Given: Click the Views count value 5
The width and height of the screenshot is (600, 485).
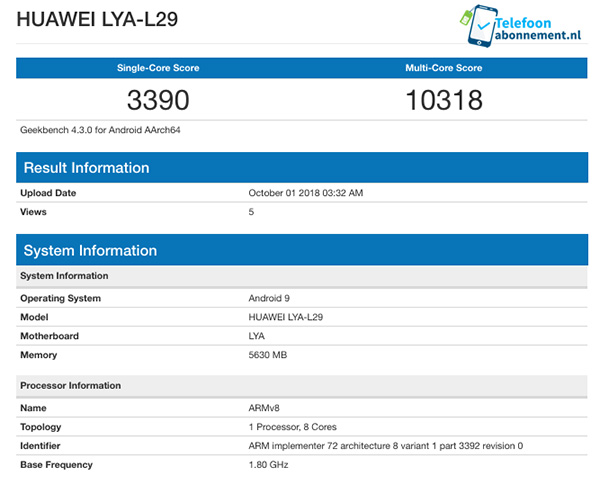Looking at the screenshot, I should (x=251, y=212).
